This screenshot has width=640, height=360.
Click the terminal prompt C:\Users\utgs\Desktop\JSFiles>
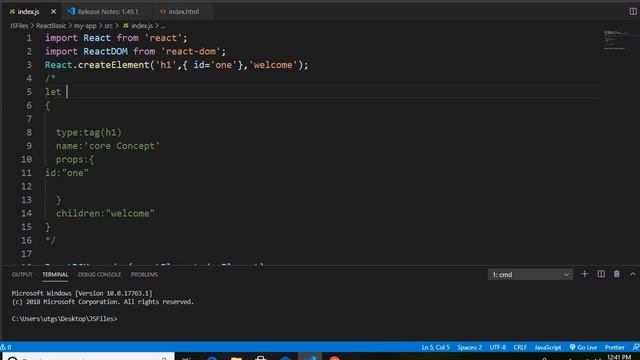[64, 319]
